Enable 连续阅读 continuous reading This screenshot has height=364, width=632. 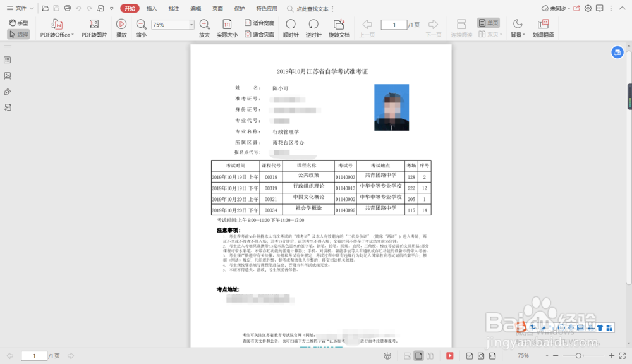pyautogui.click(x=461, y=28)
